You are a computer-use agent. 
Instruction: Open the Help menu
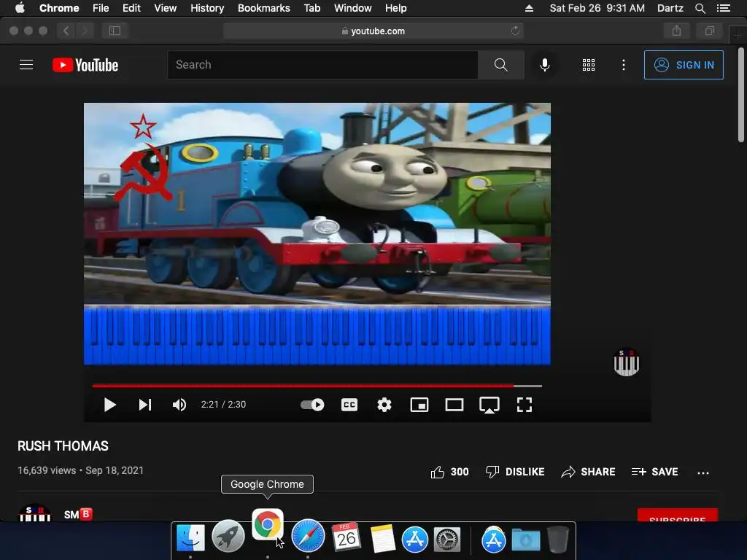click(x=396, y=8)
